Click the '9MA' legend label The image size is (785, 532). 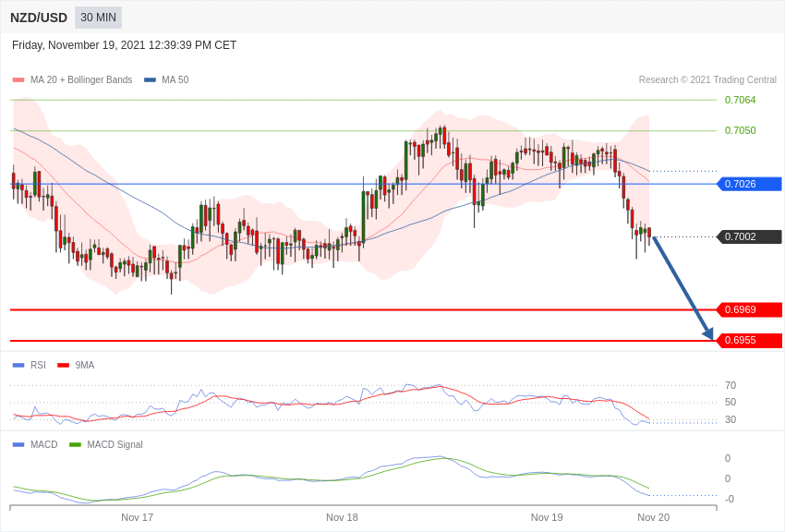(x=85, y=366)
